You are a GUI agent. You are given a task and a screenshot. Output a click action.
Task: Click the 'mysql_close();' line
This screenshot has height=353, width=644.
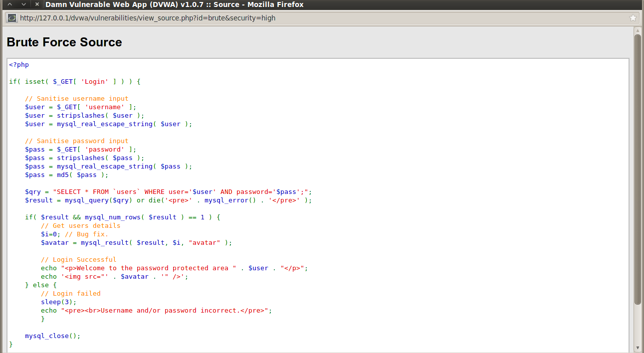coord(53,336)
